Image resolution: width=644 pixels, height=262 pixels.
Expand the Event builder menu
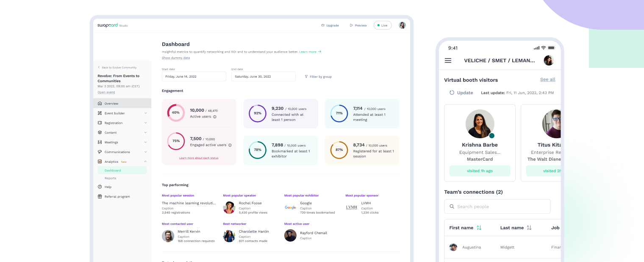click(x=145, y=113)
